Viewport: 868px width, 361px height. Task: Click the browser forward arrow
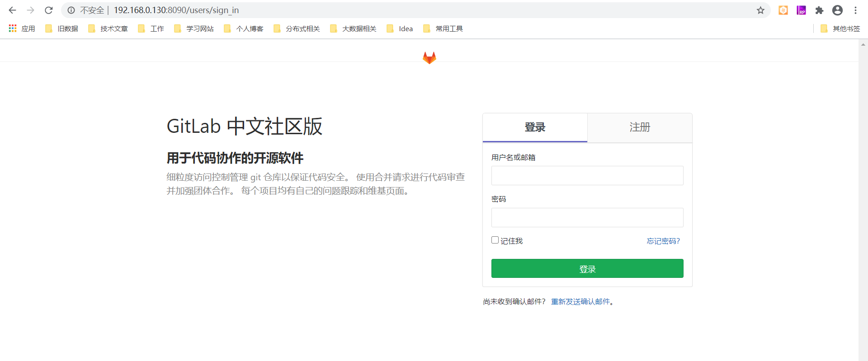click(x=30, y=10)
